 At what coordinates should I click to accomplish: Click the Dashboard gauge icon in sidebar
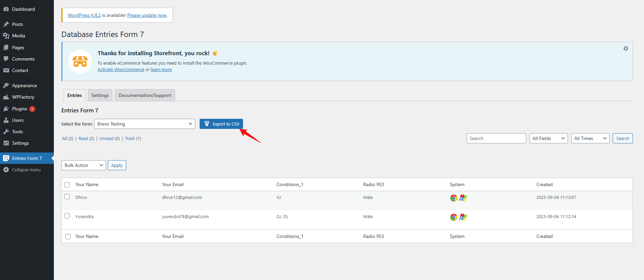(6, 9)
